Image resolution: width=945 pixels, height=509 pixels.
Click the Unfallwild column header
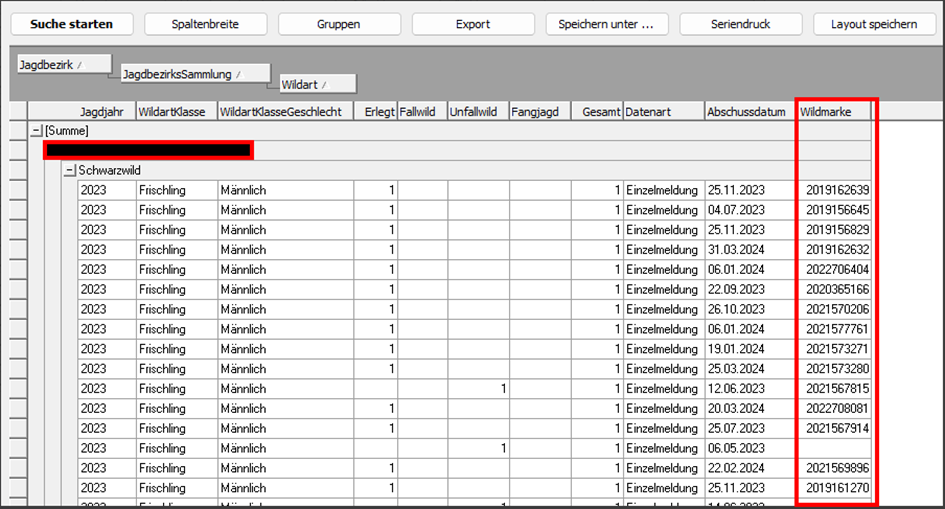click(x=478, y=112)
